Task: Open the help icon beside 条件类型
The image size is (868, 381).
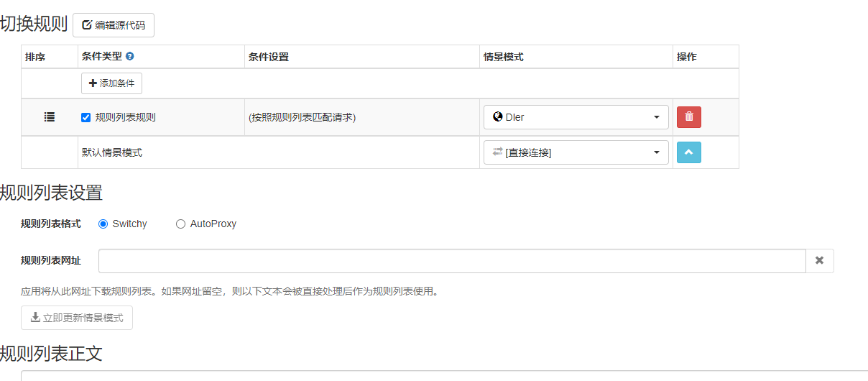Action: [130, 56]
